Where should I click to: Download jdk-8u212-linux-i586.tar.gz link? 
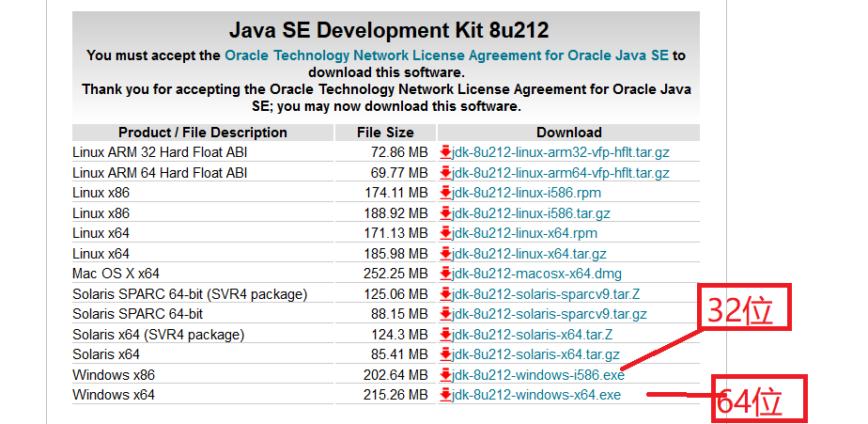point(531,213)
